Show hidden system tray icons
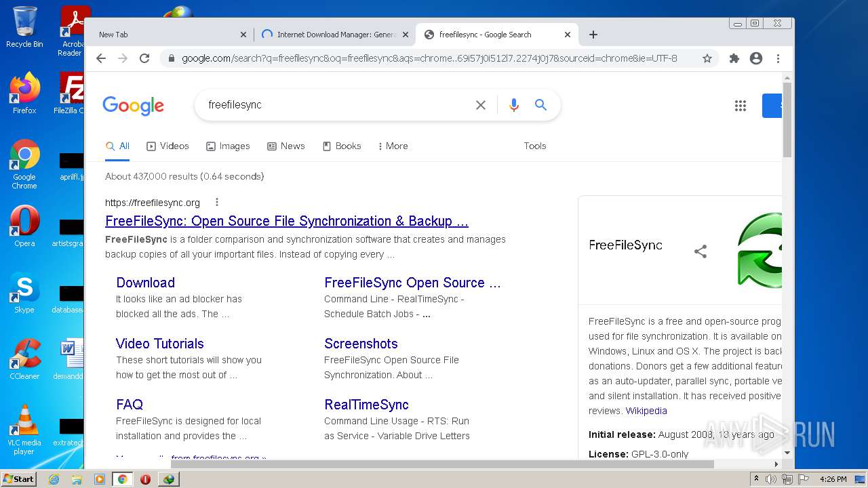868x488 pixels. (756, 479)
